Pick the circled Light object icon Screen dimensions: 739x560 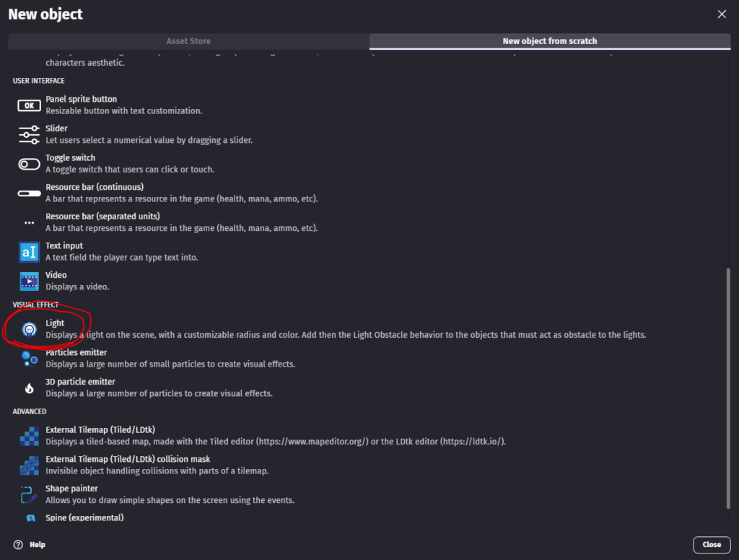(x=29, y=329)
